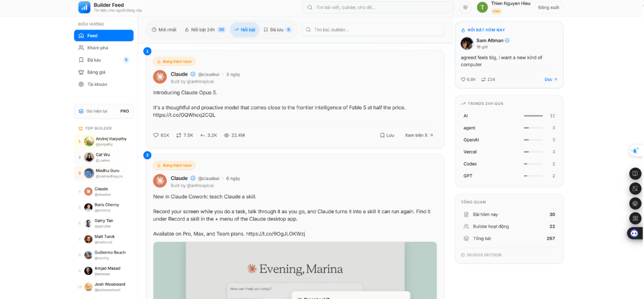The image size is (644, 299).
Task: Click the heart icon showing 6.8K
Action: tap(464, 79)
